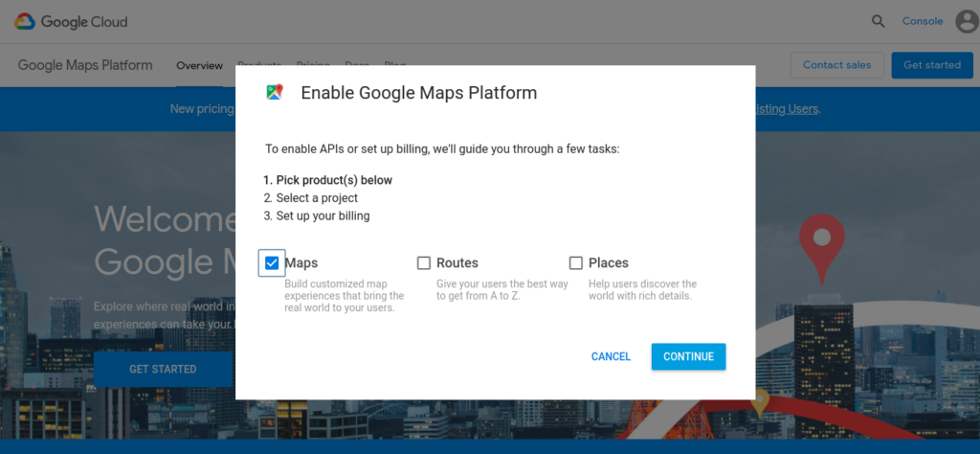Uncheck the Maps product checkbox

271,263
